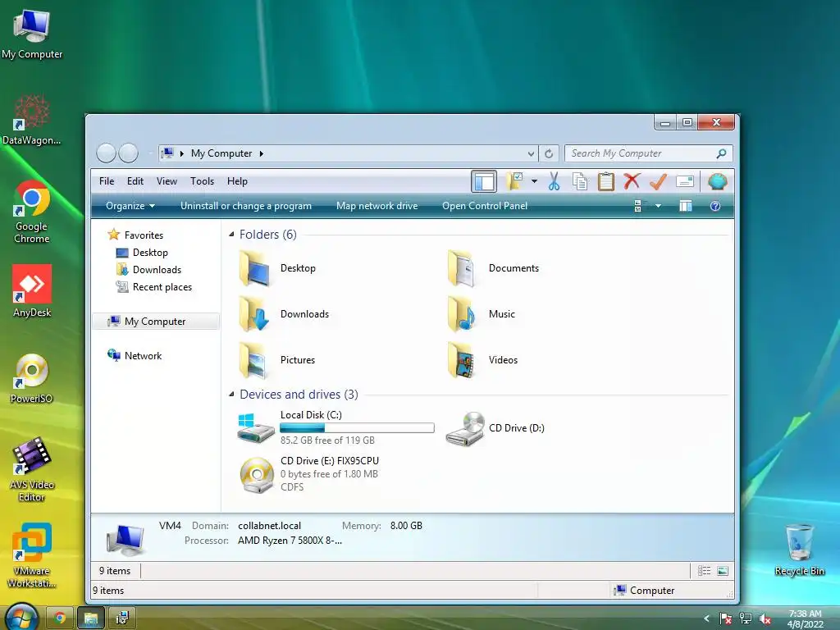Click the File Explorer taskbar button
The height and width of the screenshot is (630, 840).
pos(91,619)
